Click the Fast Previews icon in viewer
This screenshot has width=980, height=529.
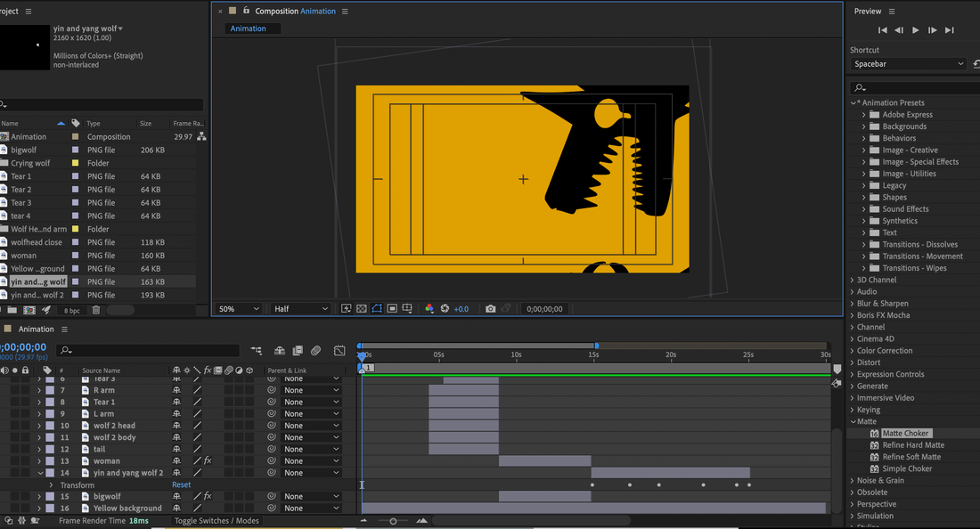click(346, 308)
